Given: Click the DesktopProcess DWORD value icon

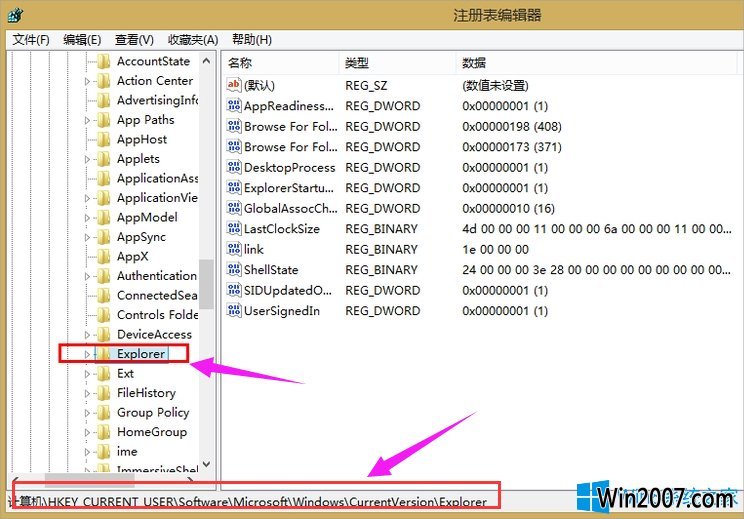Looking at the screenshot, I should pyautogui.click(x=233, y=167).
